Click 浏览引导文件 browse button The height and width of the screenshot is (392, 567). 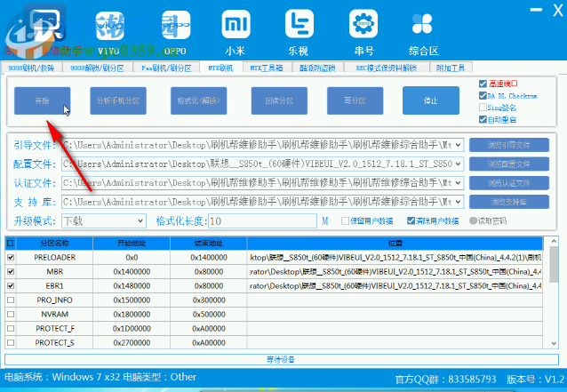pos(509,145)
